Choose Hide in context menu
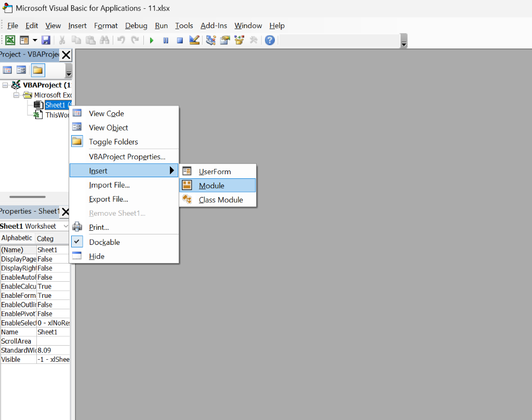This screenshot has width=532, height=420. (124, 256)
